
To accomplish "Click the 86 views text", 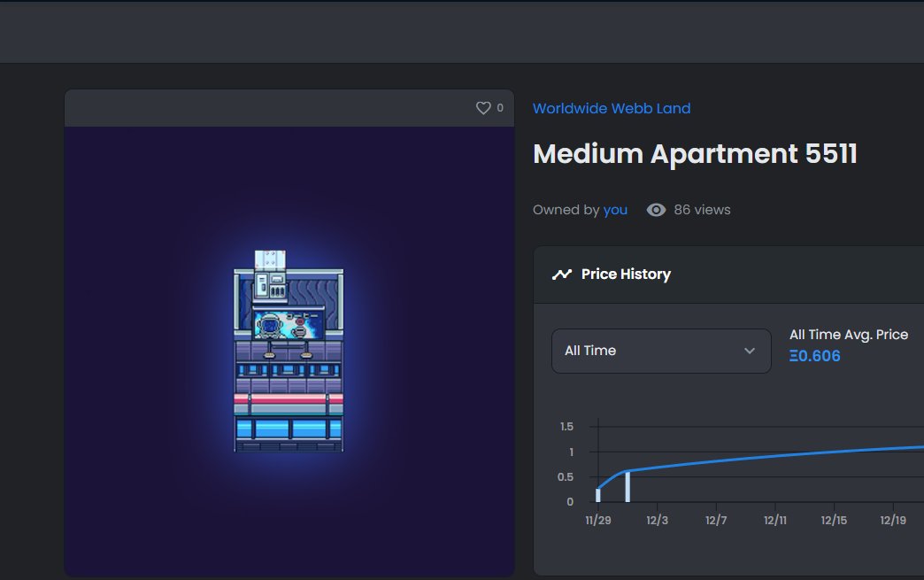I will pyautogui.click(x=702, y=210).
